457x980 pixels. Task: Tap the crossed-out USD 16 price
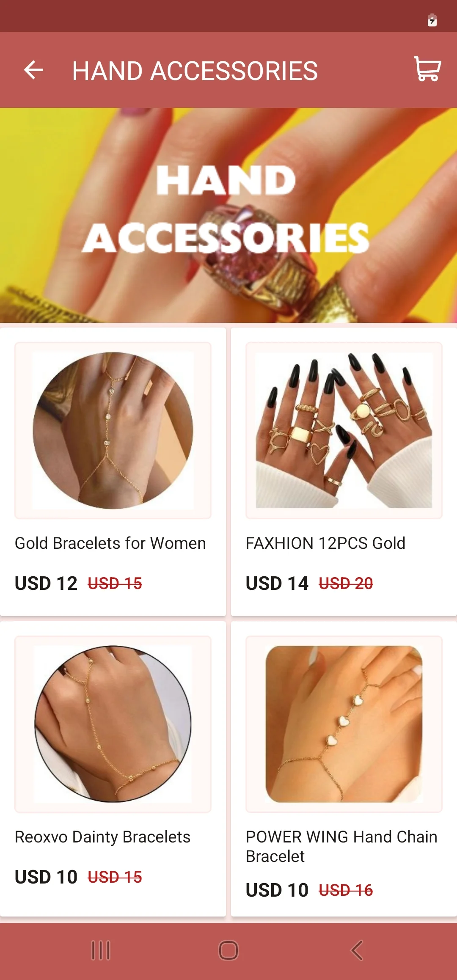(346, 890)
